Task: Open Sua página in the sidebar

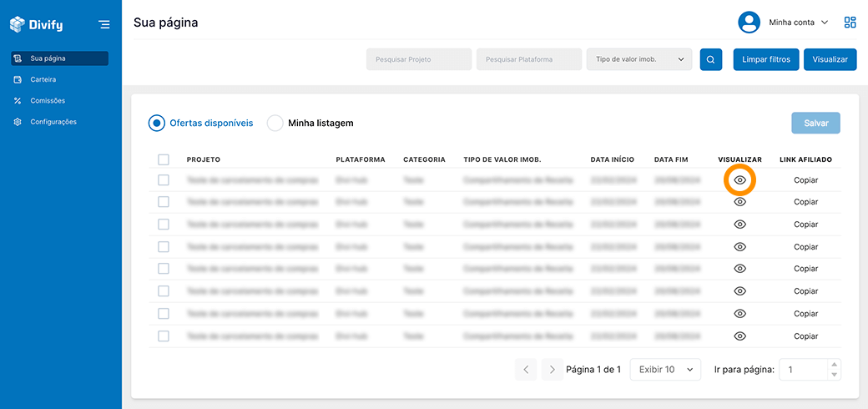Action: [x=60, y=58]
